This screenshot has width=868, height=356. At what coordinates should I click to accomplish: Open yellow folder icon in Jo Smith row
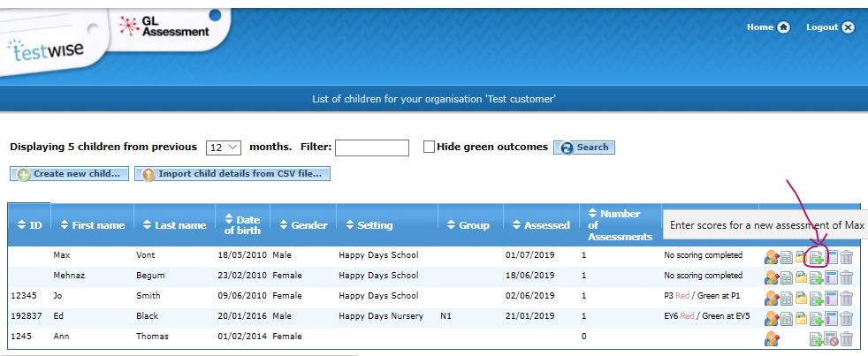(x=801, y=298)
